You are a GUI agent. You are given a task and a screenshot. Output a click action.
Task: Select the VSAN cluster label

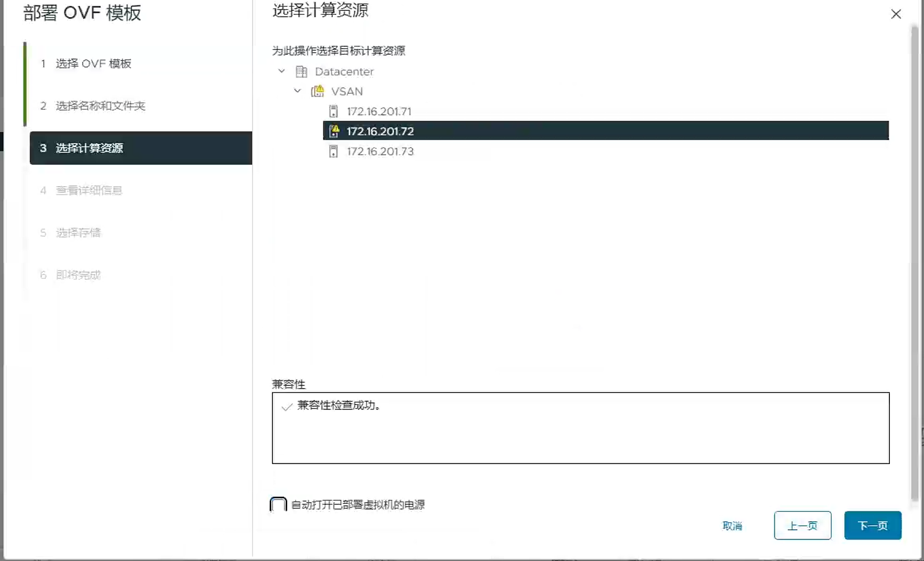[347, 91]
